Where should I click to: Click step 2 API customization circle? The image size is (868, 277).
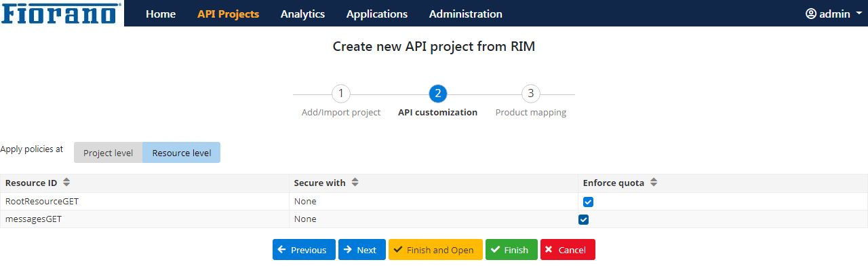coord(438,94)
